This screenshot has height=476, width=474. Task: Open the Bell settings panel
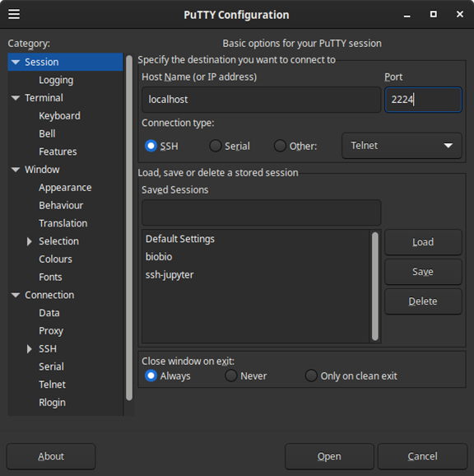[47, 134]
